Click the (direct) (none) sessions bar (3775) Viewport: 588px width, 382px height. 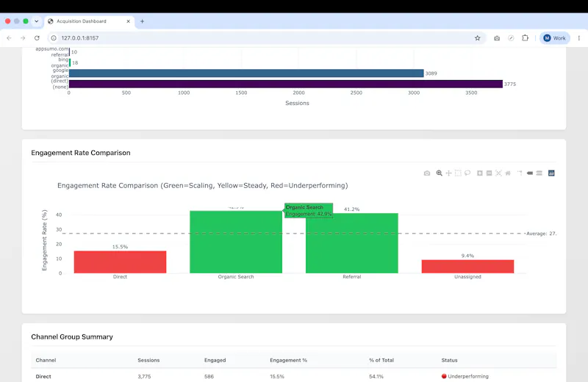[286, 84]
